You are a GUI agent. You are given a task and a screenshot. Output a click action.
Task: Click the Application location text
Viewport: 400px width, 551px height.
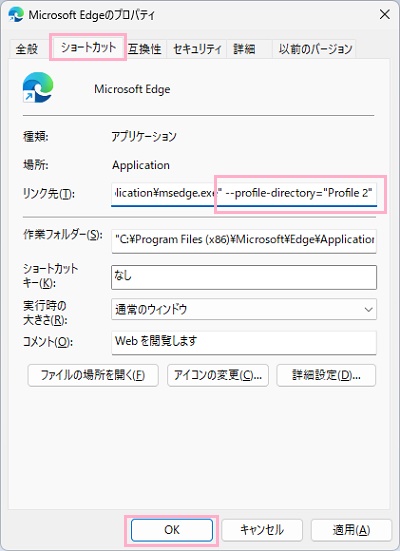point(141,165)
